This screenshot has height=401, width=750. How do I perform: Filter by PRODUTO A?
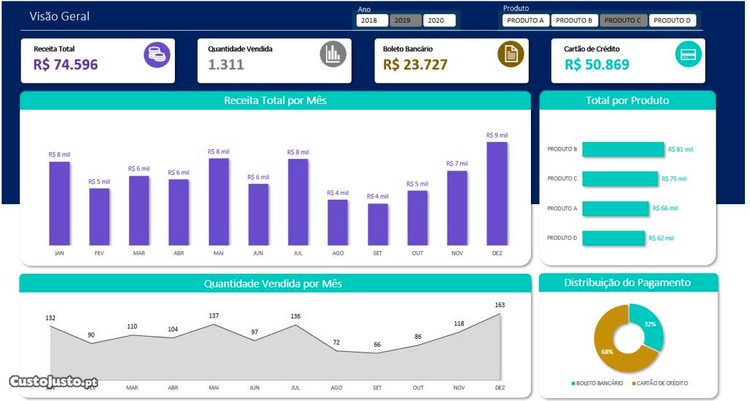(525, 20)
